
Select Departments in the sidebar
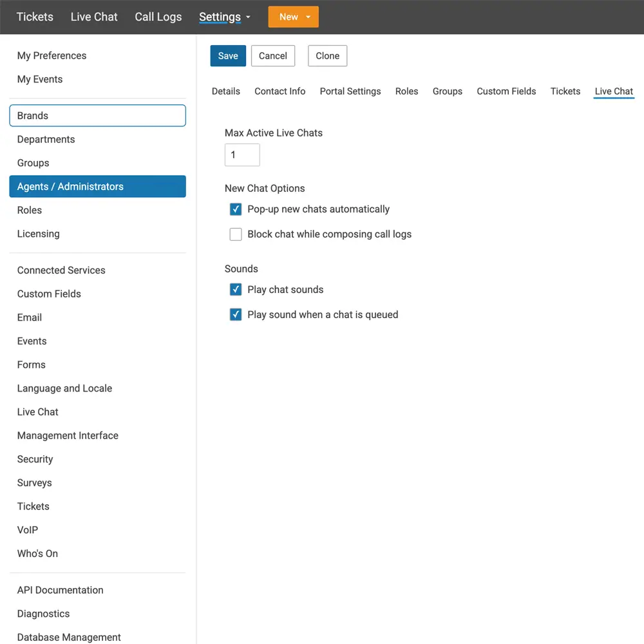[x=46, y=139]
